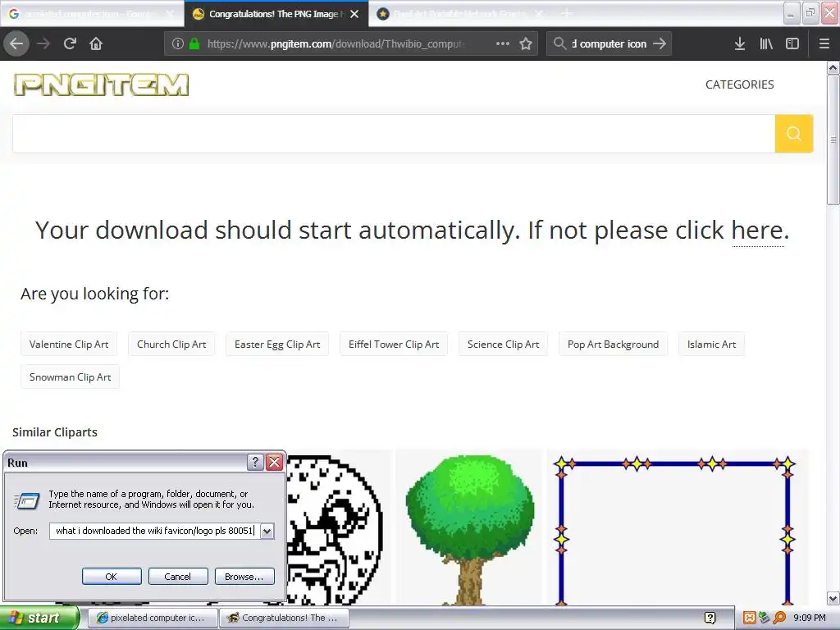Close the Congratulations tab
Screen dimensions: 840x630
coord(354,14)
